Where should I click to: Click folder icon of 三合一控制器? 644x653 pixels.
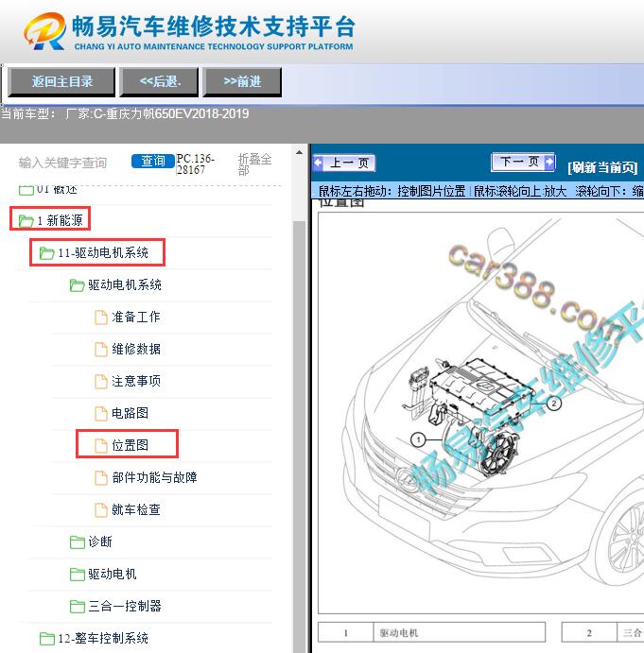78,607
